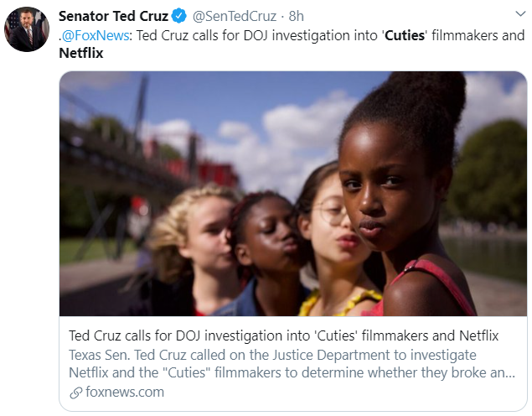Open the article preview image
This screenshot has height=416, width=532.
point(292,193)
